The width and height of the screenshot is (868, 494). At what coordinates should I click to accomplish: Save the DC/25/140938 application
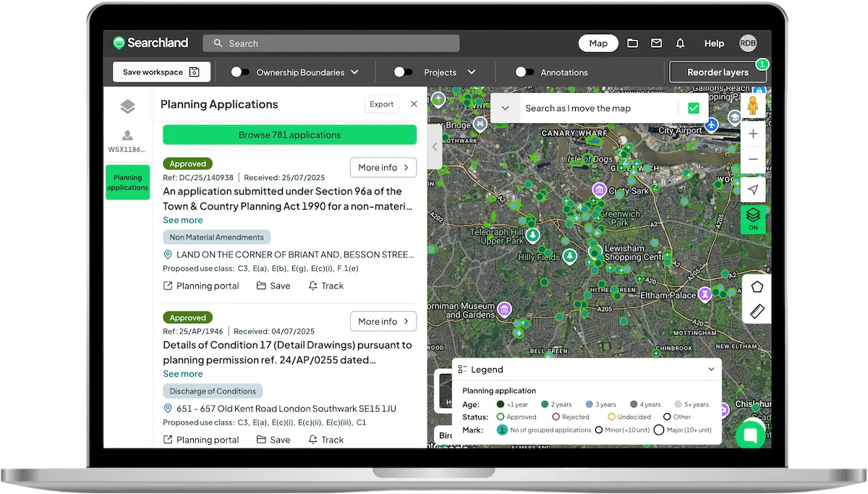(x=273, y=286)
